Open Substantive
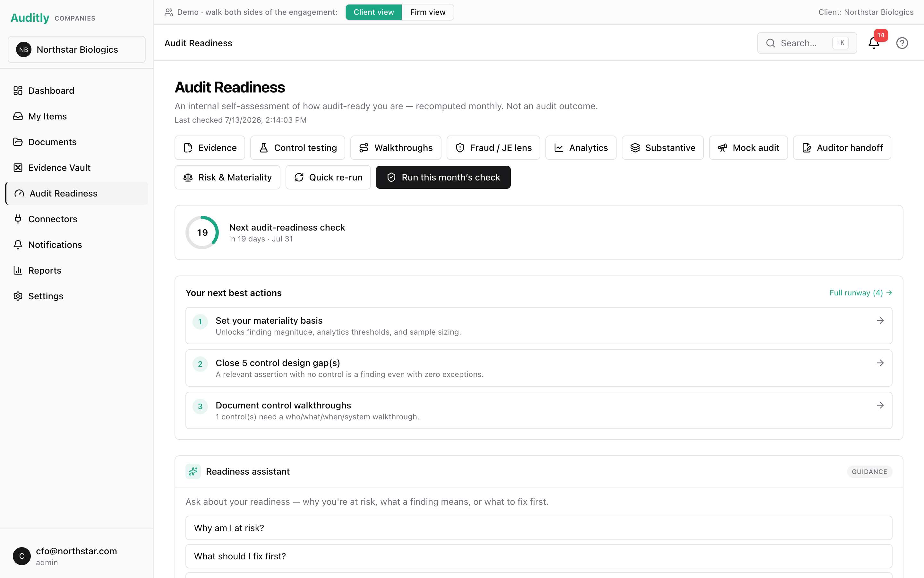This screenshot has height=578, width=924. click(x=663, y=148)
